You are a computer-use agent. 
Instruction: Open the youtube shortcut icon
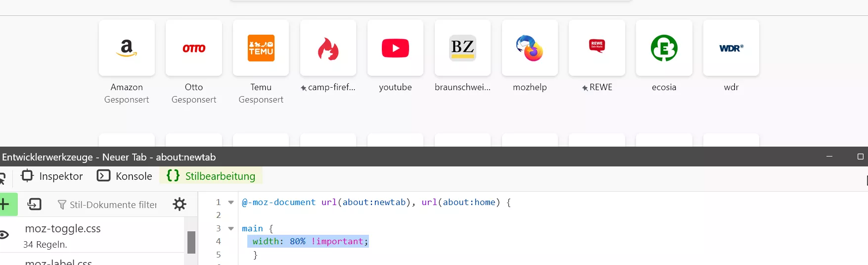click(x=395, y=48)
